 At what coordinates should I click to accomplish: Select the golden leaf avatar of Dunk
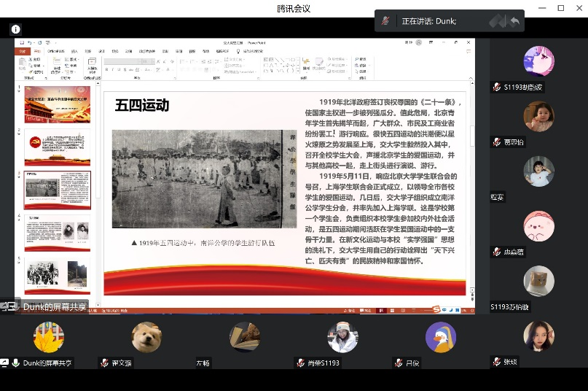(x=49, y=337)
